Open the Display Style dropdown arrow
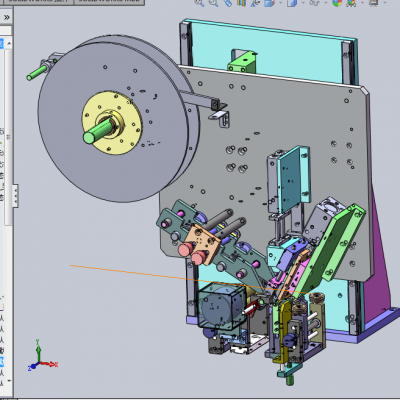 click(x=280, y=3)
